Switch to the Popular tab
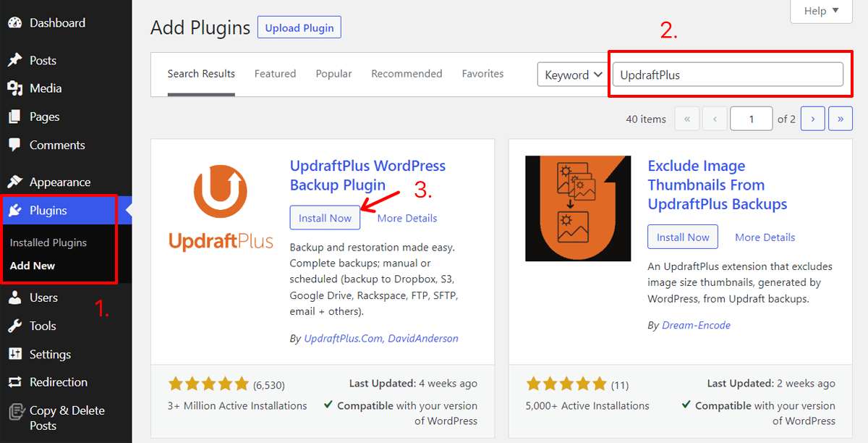 (x=333, y=74)
